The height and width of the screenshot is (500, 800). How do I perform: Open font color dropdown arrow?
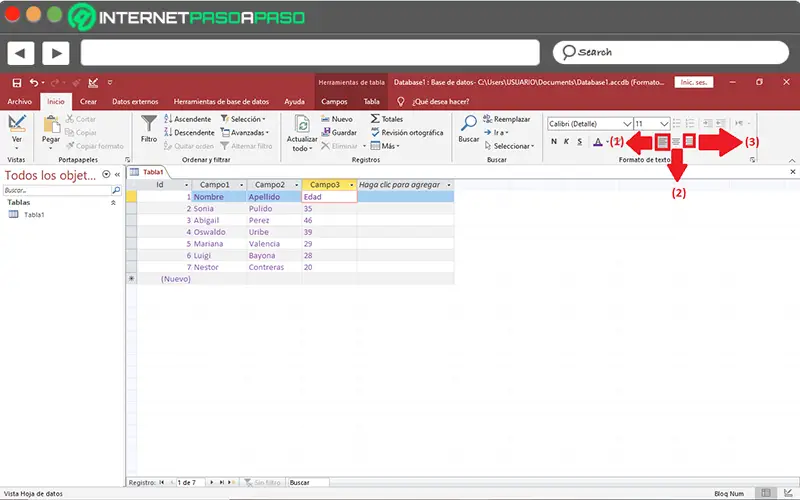pos(607,142)
